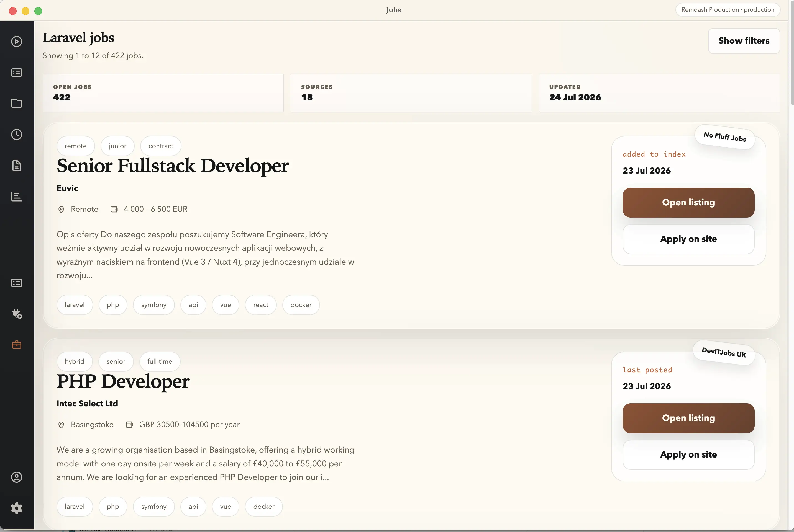This screenshot has height=532, width=794.
Task: Click the remote tag on Euvic job
Action: (x=76, y=146)
